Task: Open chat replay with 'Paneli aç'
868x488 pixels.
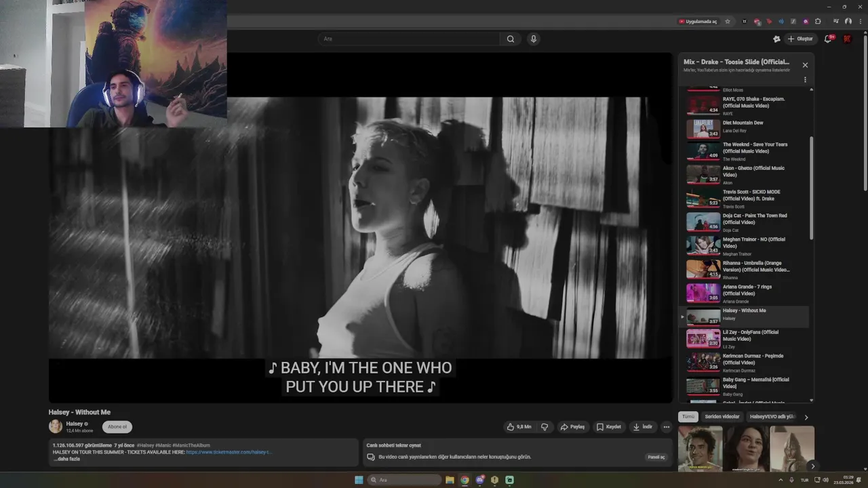Action: pos(656,457)
